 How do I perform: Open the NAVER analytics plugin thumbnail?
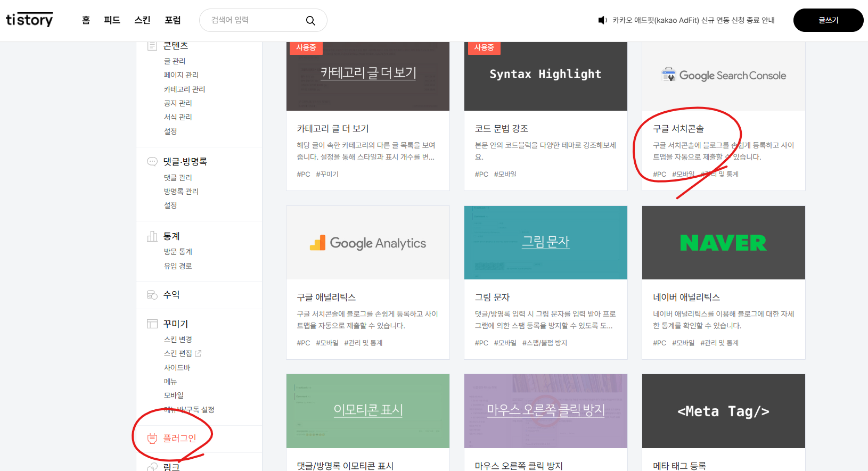724,243
